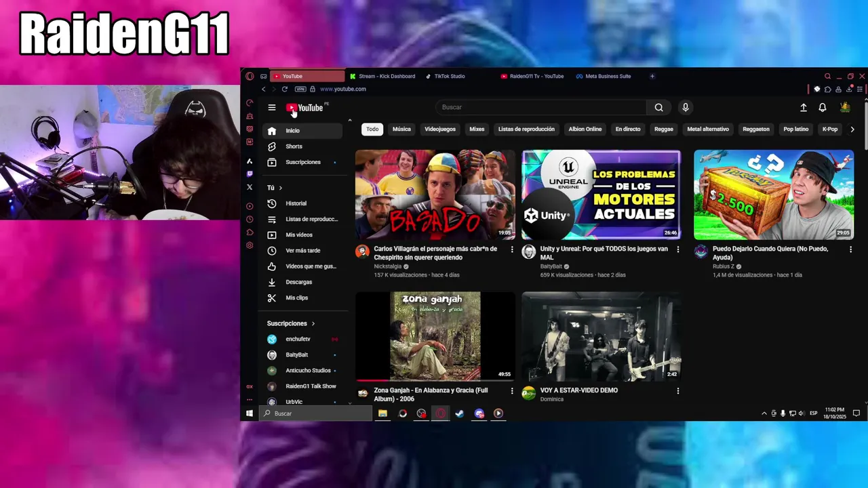This screenshot has height=488, width=868.
Task: Open the BaityBait subscription channel
Action: (302, 354)
